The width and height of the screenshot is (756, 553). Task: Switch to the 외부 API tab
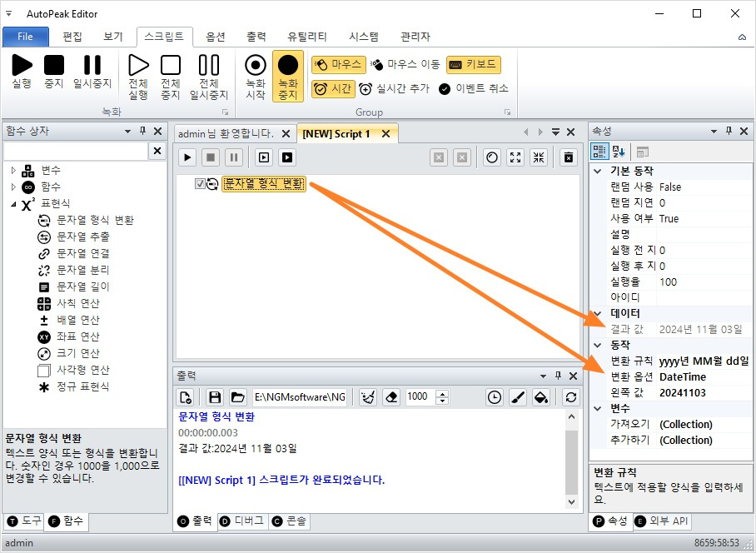[x=662, y=521]
